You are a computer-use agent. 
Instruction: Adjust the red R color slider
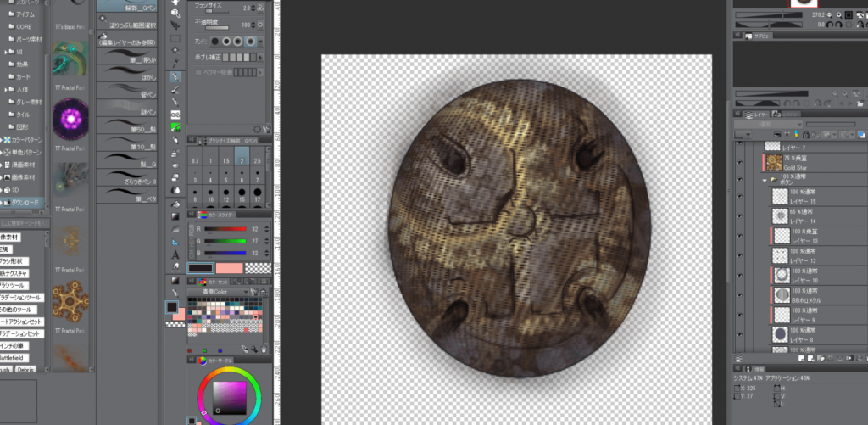pos(225,229)
